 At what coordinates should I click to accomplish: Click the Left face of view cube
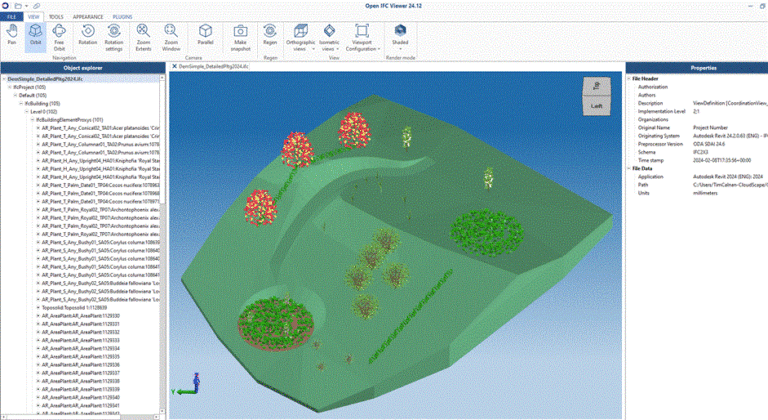[596, 103]
